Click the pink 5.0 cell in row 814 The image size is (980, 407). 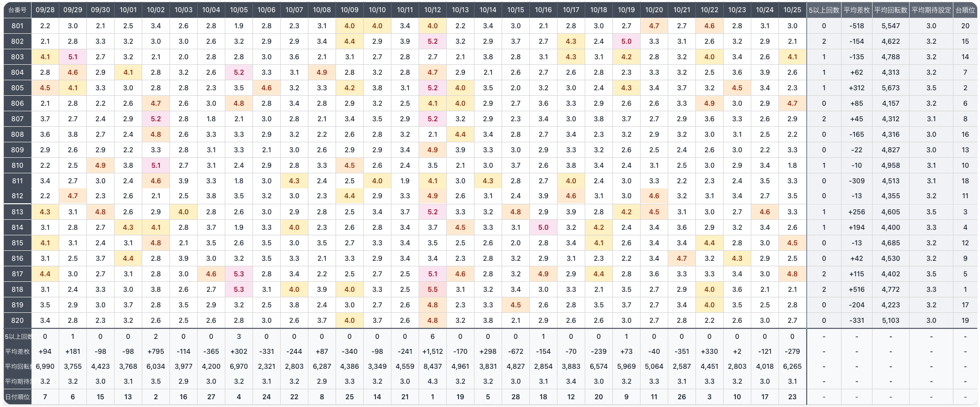pyautogui.click(x=543, y=227)
